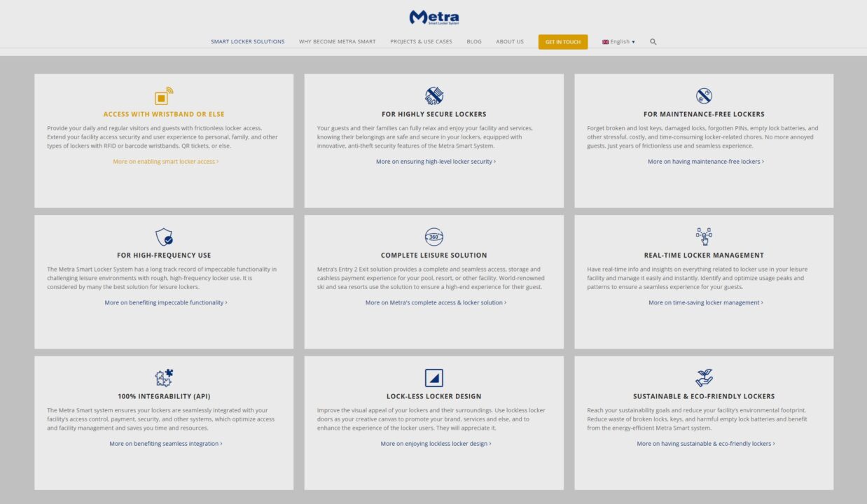Screen dimensions: 867x504
Task: Open Smart Locker Solutions menu
Action: point(248,42)
